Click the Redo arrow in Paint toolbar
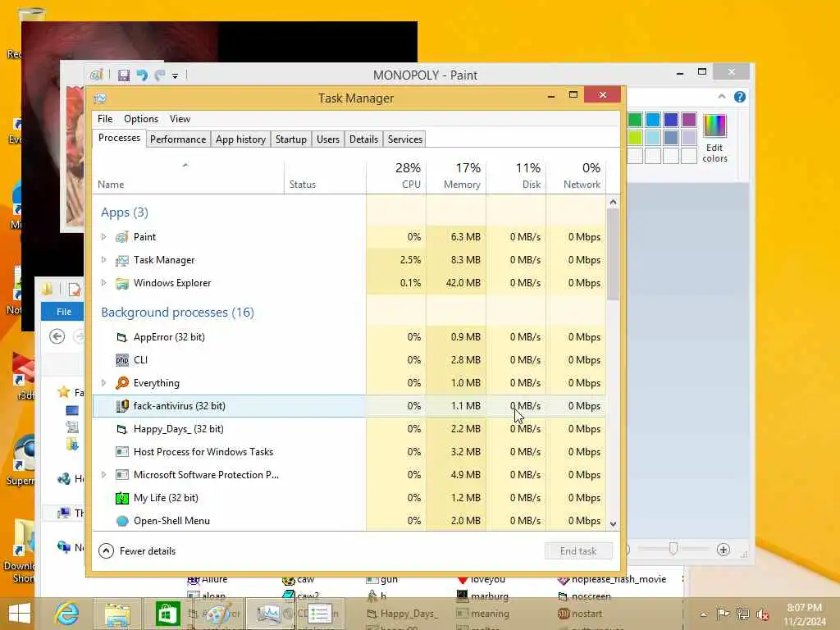Image resolution: width=840 pixels, height=630 pixels. click(160, 75)
